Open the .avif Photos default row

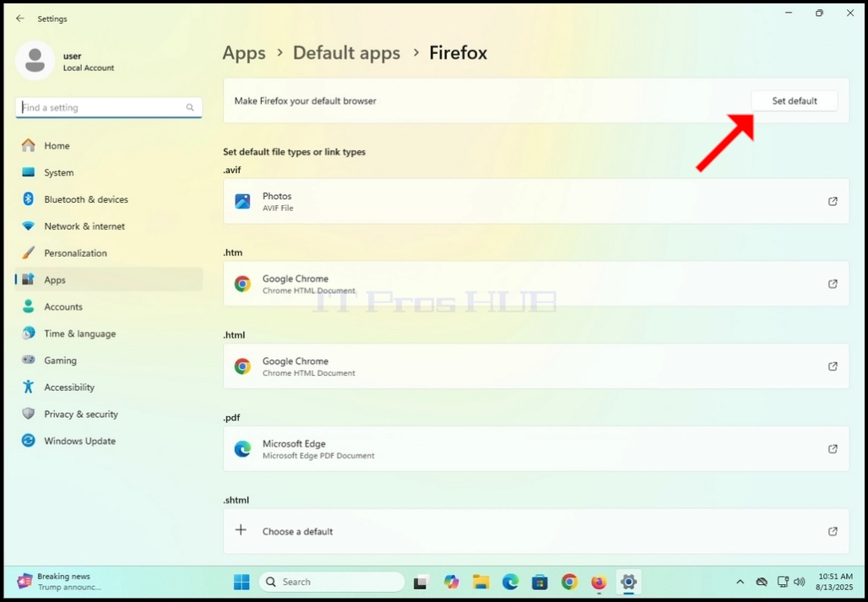pos(536,201)
